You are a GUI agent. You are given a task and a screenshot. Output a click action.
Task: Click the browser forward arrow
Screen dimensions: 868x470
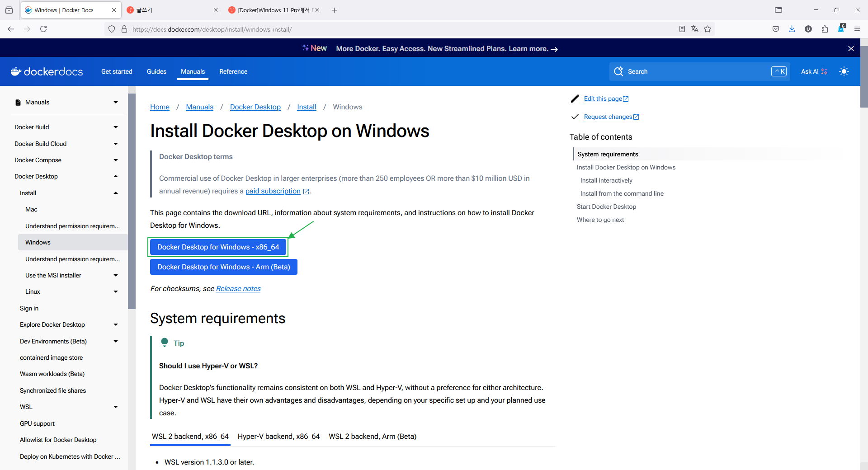point(27,29)
